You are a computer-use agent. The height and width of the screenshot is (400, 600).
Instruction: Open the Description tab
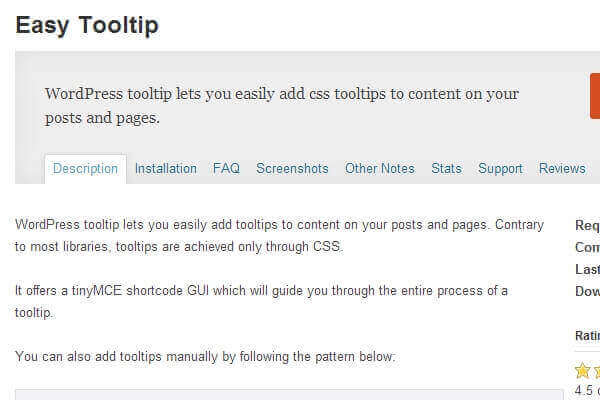pos(85,169)
